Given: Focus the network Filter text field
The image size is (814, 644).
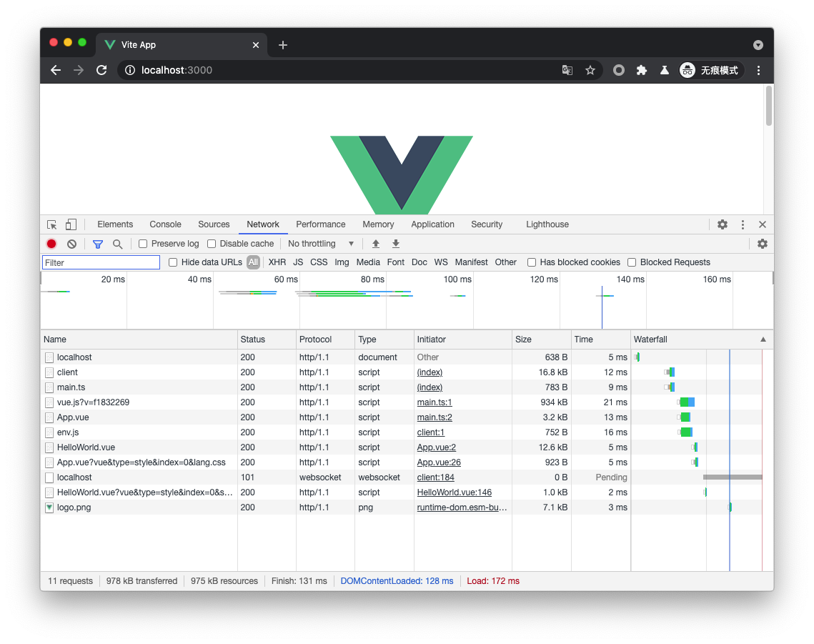Looking at the screenshot, I should pyautogui.click(x=101, y=262).
